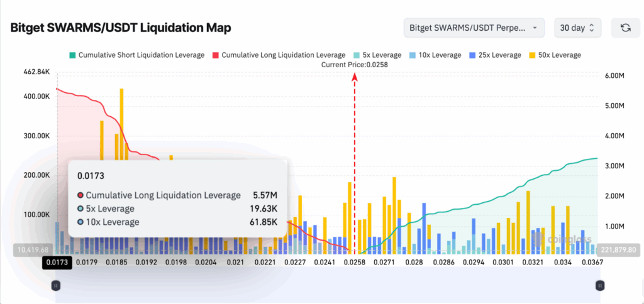The image size is (644, 304).
Task: Toggle the 25x Leverage legend series
Action: tap(495, 55)
